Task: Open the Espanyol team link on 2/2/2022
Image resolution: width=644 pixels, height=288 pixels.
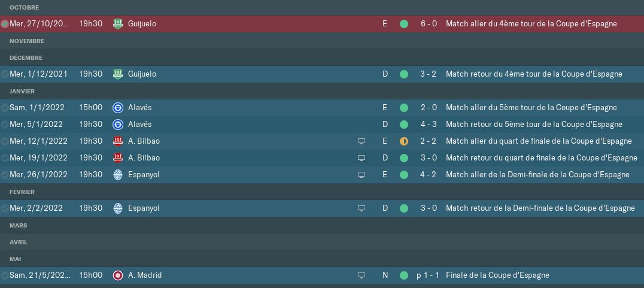Action: [x=144, y=208]
